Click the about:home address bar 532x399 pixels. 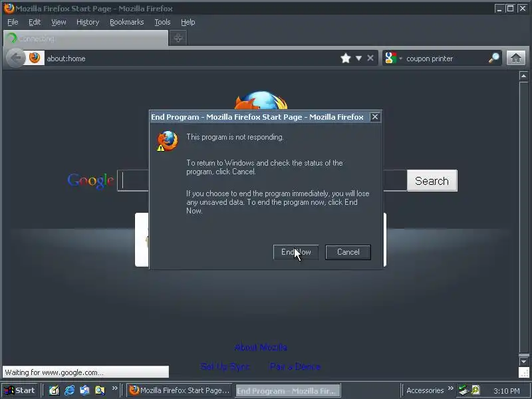190,59
